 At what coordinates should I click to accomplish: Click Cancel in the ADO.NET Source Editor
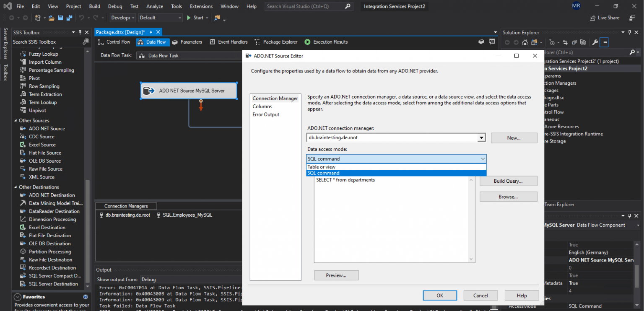click(480, 295)
